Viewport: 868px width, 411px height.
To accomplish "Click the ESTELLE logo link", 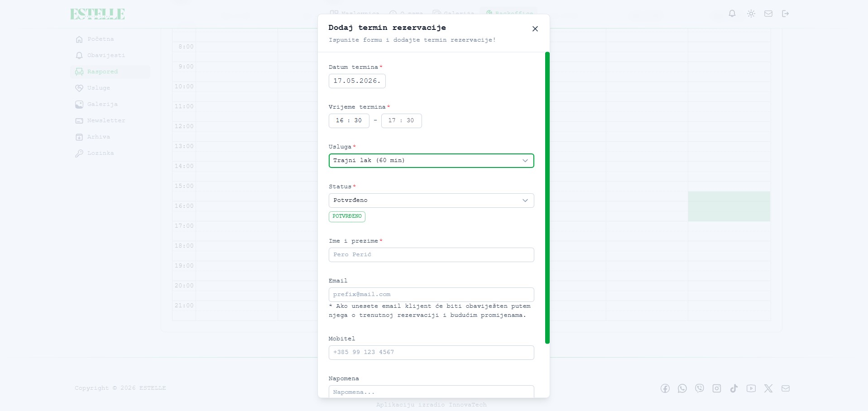I will click(x=97, y=14).
